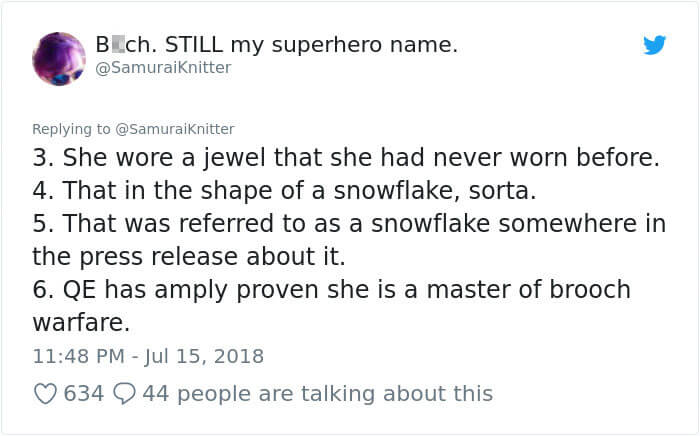Screen dimensions: 700x436
Task: Open the @SamuraiKnitter handle under the display name
Action: point(163,67)
